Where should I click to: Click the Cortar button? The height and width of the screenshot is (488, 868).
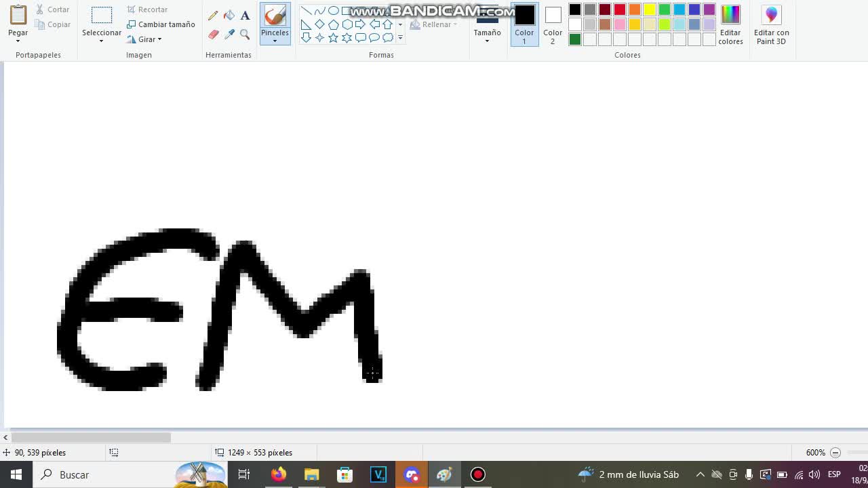click(52, 9)
